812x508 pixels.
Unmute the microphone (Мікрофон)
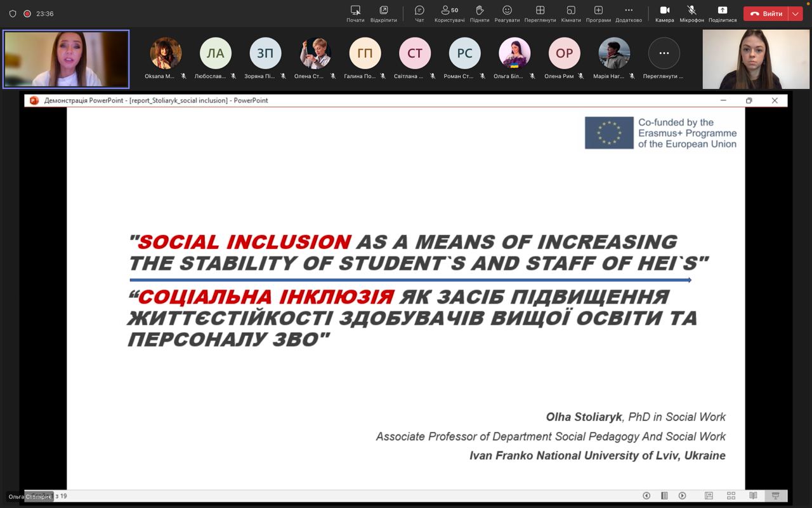(x=691, y=13)
